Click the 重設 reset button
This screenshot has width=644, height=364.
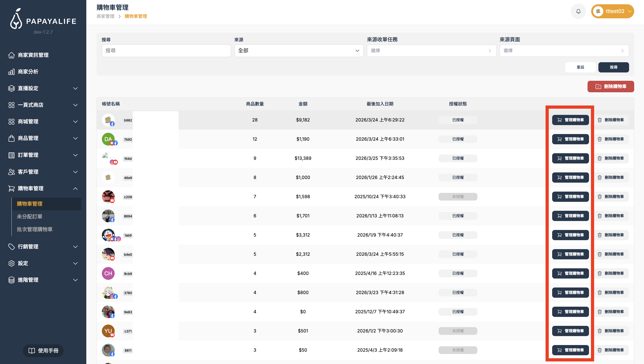coord(580,67)
